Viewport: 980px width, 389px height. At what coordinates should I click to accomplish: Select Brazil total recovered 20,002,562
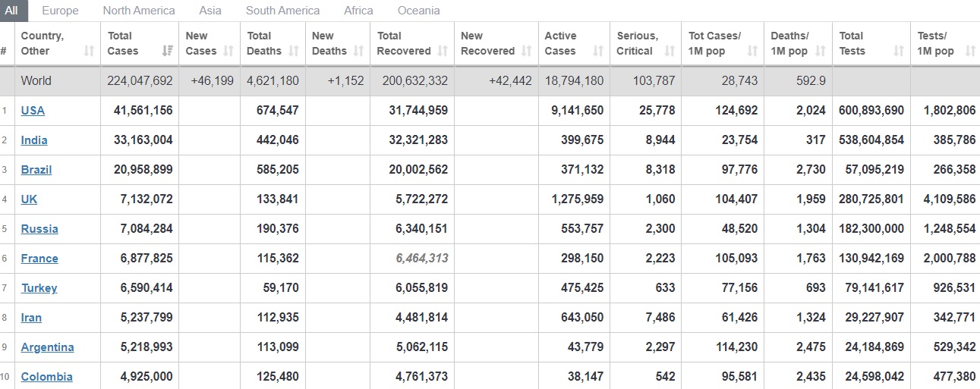418,169
